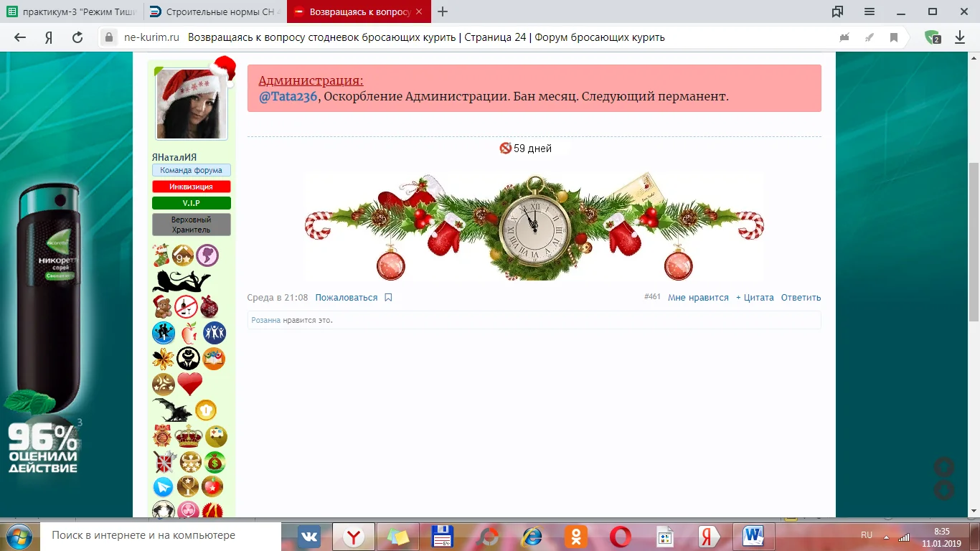
Task: Open the ЯНаталИЯ username profile
Action: pyautogui.click(x=174, y=157)
